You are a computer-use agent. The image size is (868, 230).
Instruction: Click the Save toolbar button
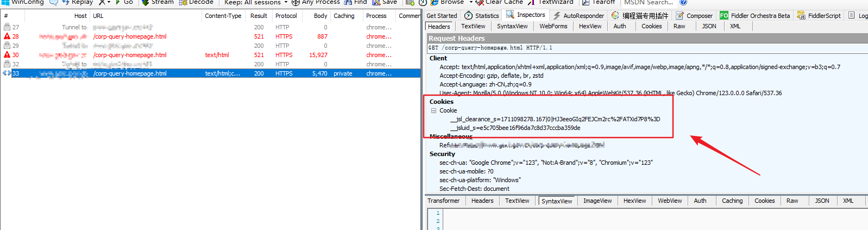385,2
